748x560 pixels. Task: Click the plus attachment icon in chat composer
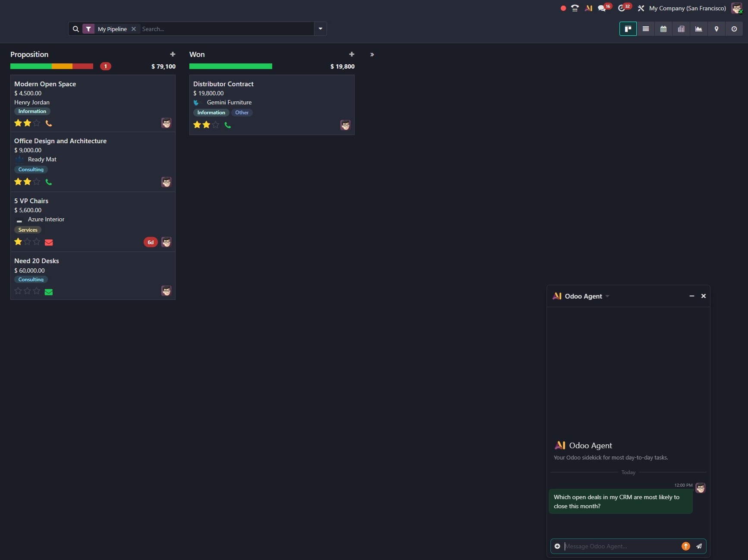pos(557,546)
